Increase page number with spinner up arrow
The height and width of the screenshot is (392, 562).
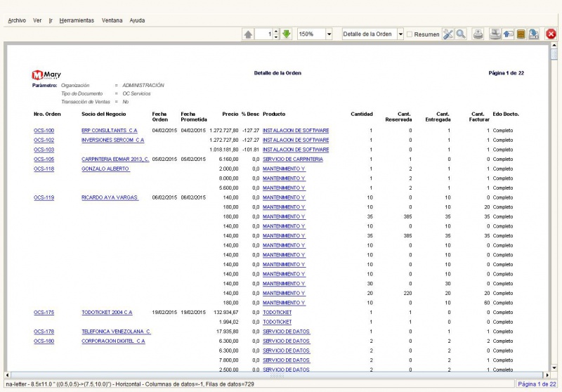[x=276, y=32]
